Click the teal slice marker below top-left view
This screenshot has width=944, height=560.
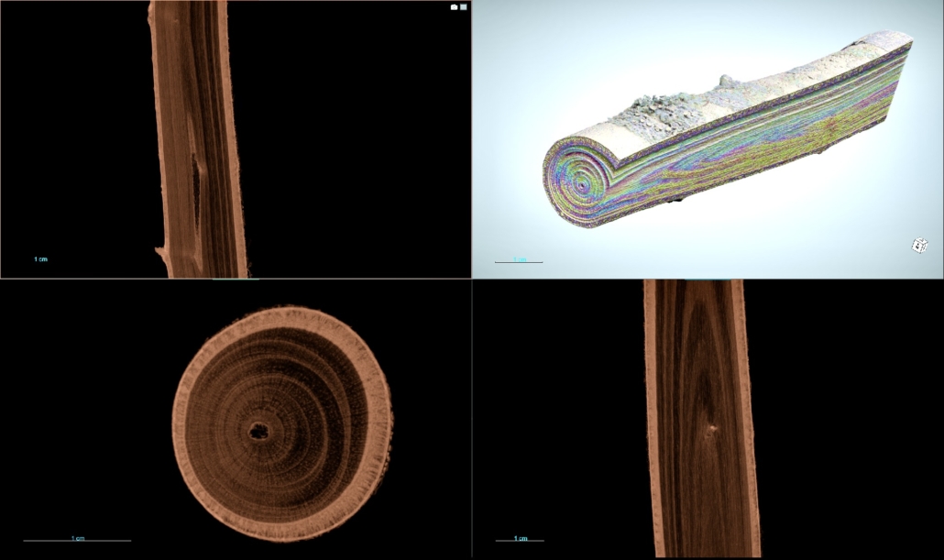235,278
